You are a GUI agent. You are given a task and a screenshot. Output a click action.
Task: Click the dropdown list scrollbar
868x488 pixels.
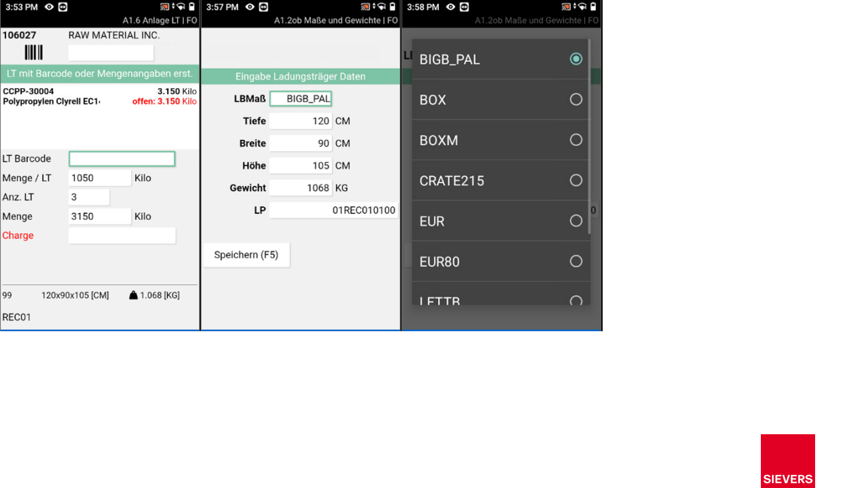pyautogui.click(x=589, y=136)
